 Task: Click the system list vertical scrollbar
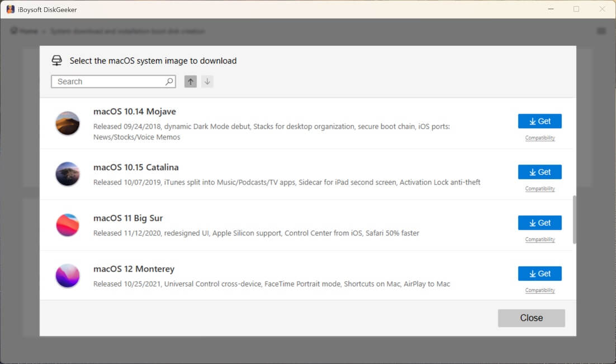(574, 219)
